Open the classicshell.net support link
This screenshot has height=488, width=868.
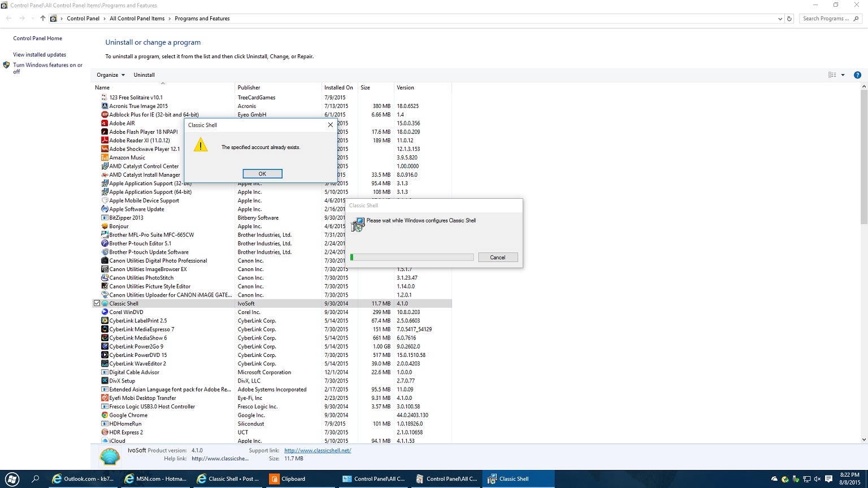[318, 451]
